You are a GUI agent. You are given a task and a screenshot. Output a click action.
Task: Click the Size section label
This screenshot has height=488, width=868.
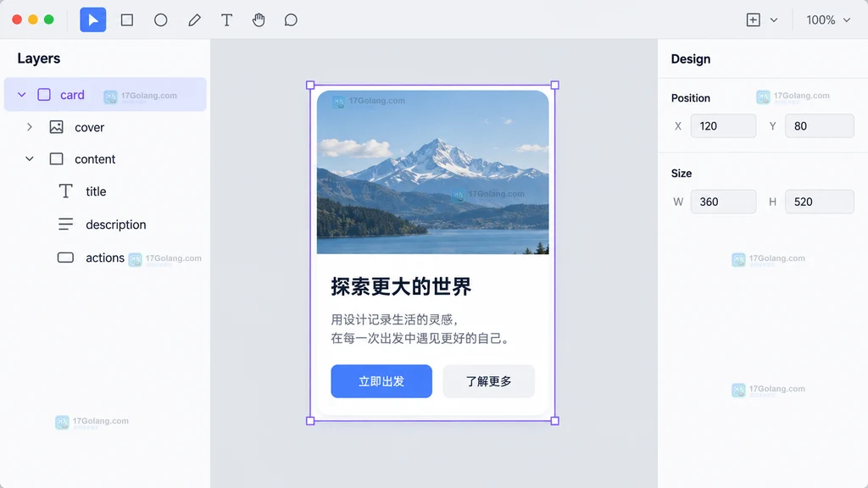click(682, 173)
